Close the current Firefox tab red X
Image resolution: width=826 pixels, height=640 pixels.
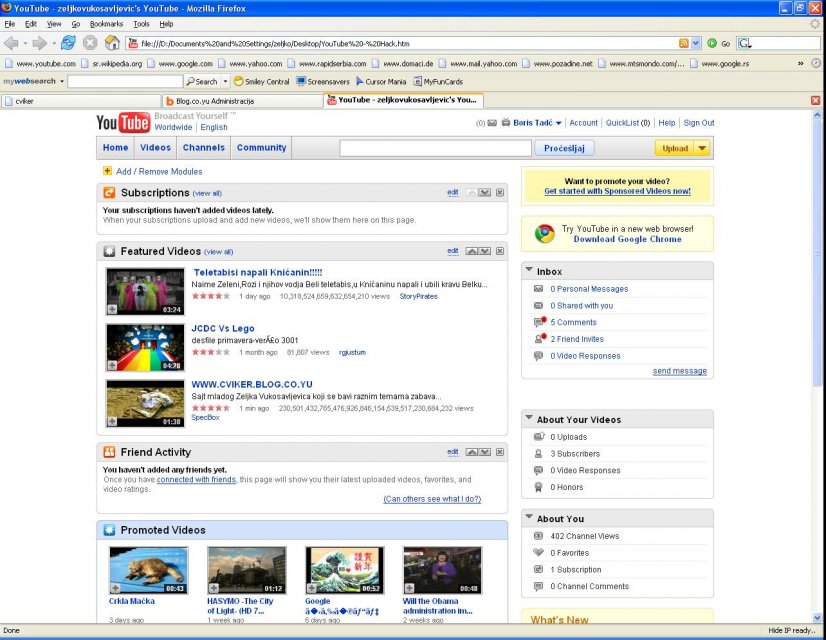815,101
